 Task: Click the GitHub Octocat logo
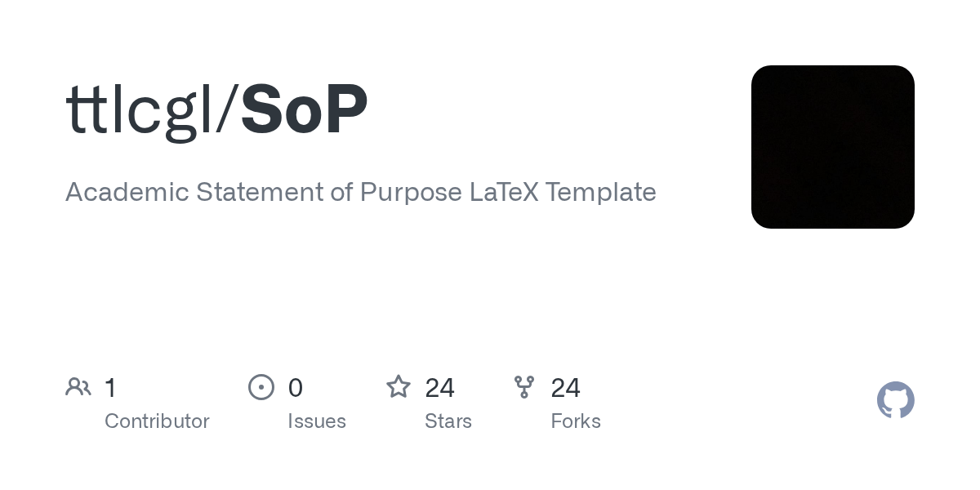pos(896,400)
